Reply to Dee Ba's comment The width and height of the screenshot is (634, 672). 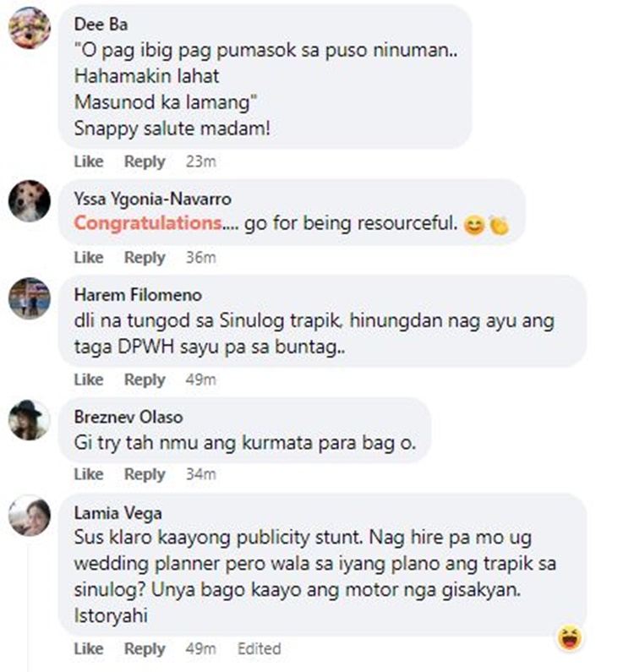tap(145, 161)
